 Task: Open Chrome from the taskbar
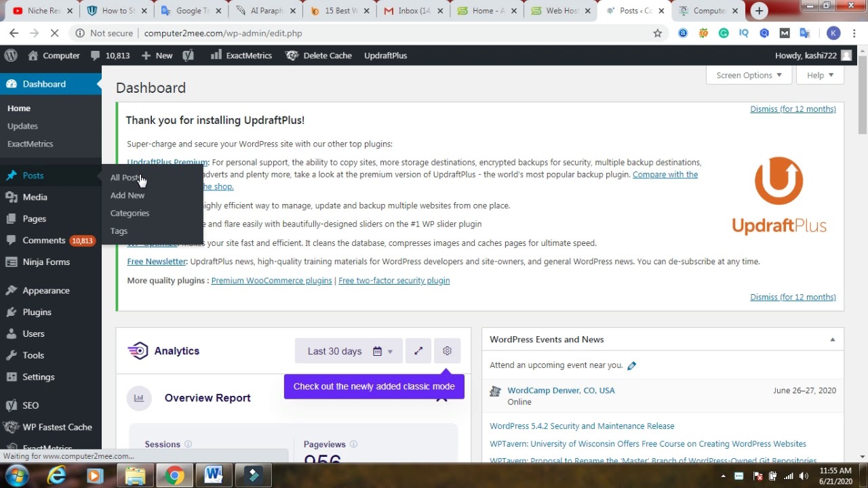point(174,476)
